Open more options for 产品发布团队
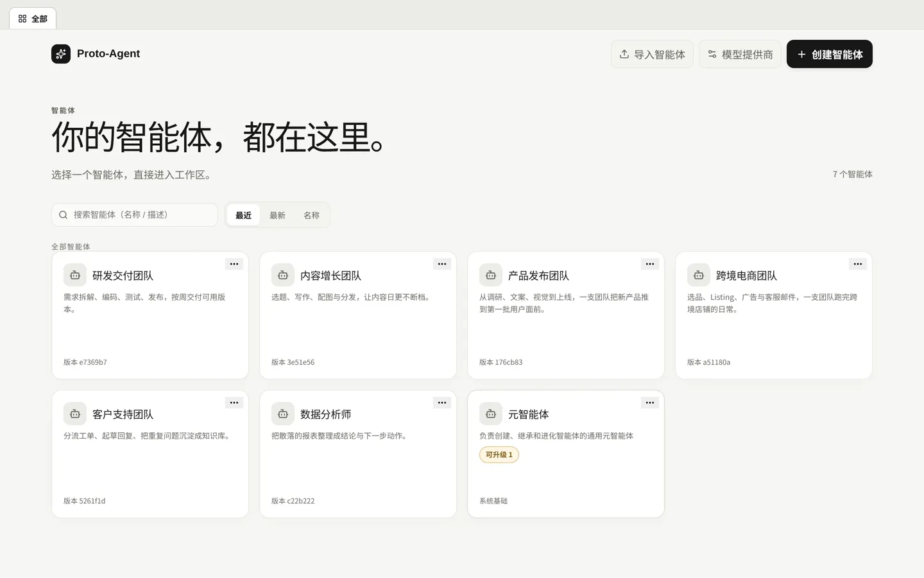This screenshot has height=578, width=924. pyautogui.click(x=650, y=264)
